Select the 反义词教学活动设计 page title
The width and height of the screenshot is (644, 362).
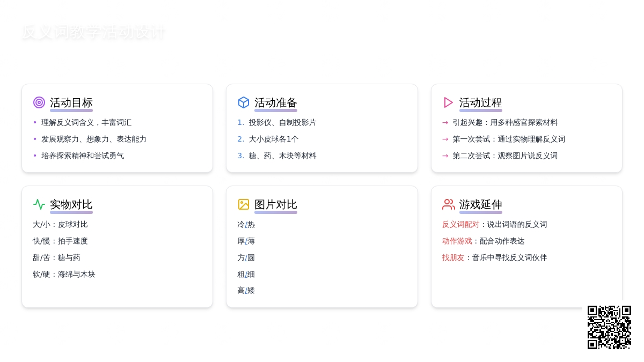93,32
